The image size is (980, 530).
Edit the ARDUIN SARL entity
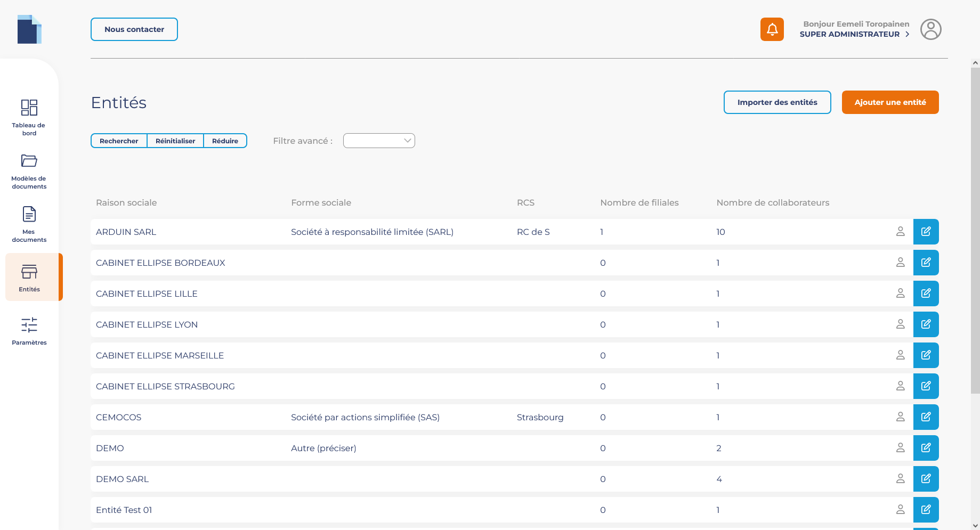[x=926, y=232]
